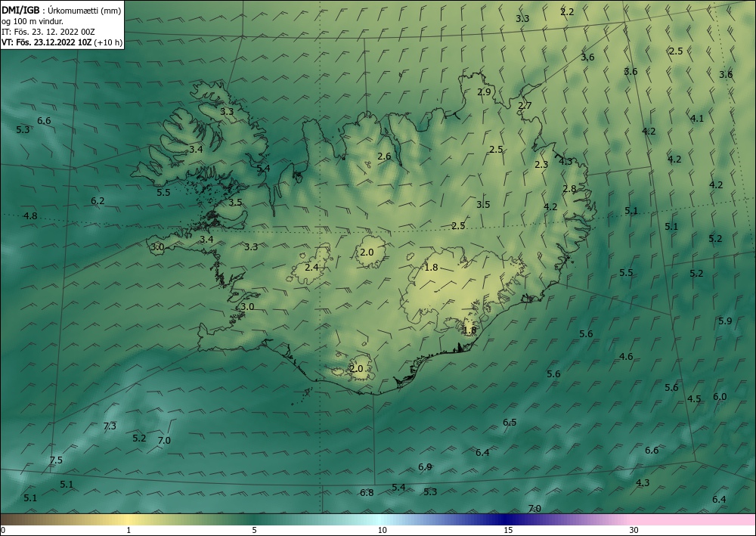Image resolution: width=756 pixels, height=536 pixels.
Task: Click the dark navy segment of the color scale
Action: click(x=507, y=519)
